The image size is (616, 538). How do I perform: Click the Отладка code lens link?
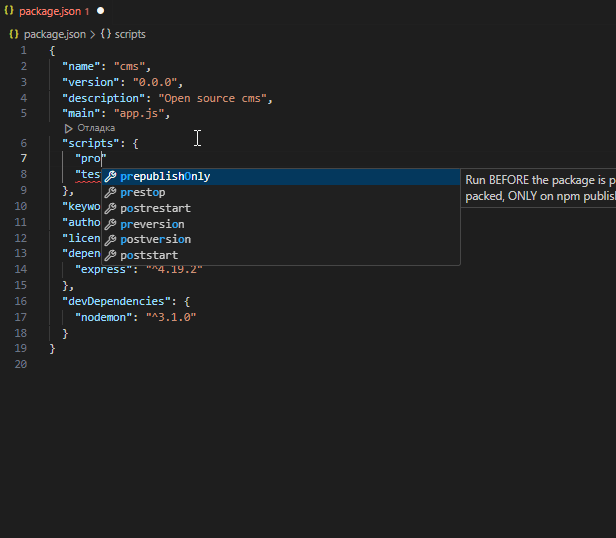(x=96, y=128)
